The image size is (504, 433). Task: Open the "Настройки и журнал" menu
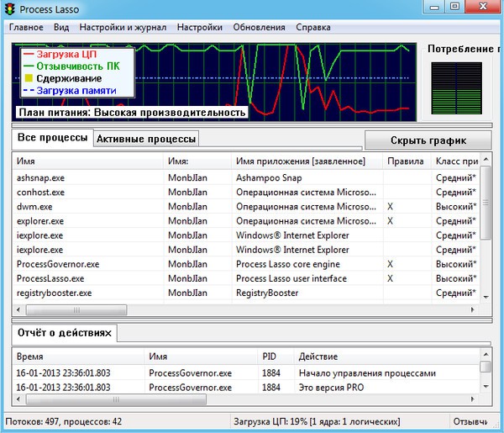123,27
